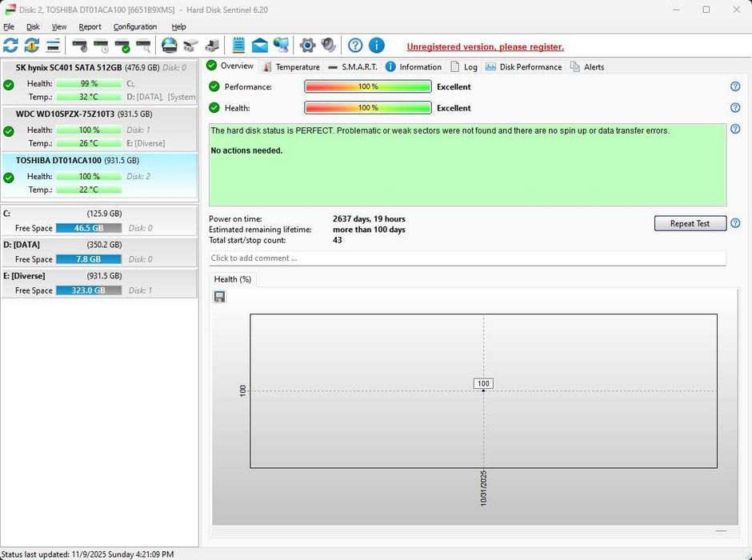Viewport: 752px width, 560px height.
Task: Click the green check icon next to Health label
Action: (214, 108)
